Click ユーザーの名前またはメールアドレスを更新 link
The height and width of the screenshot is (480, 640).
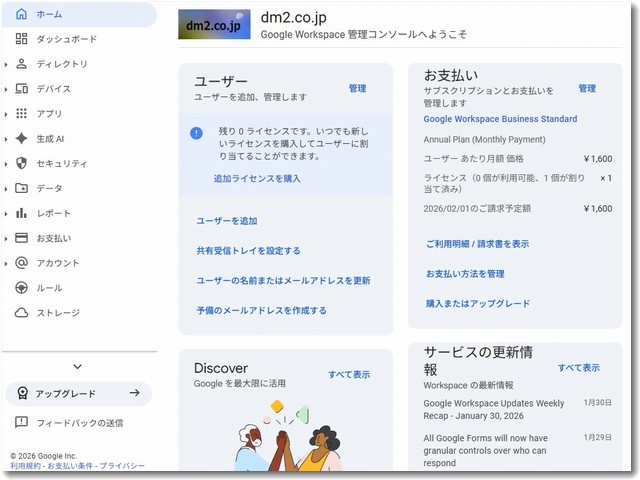click(x=283, y=280)
